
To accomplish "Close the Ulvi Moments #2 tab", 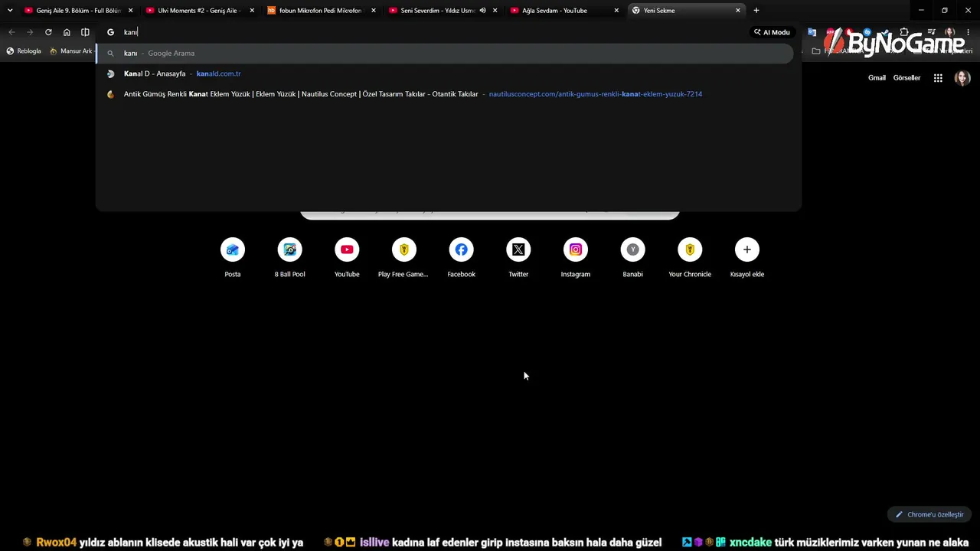I will (x=252, y=11).
